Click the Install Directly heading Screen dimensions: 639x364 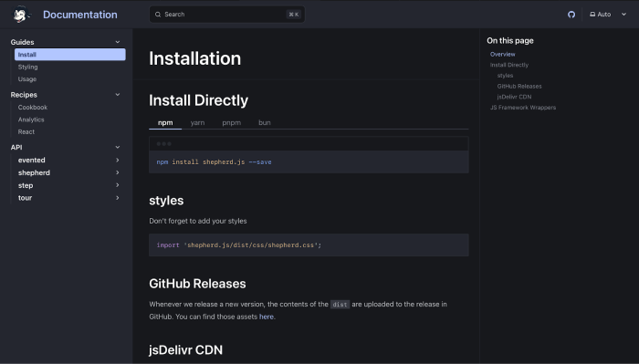[198, 100]
